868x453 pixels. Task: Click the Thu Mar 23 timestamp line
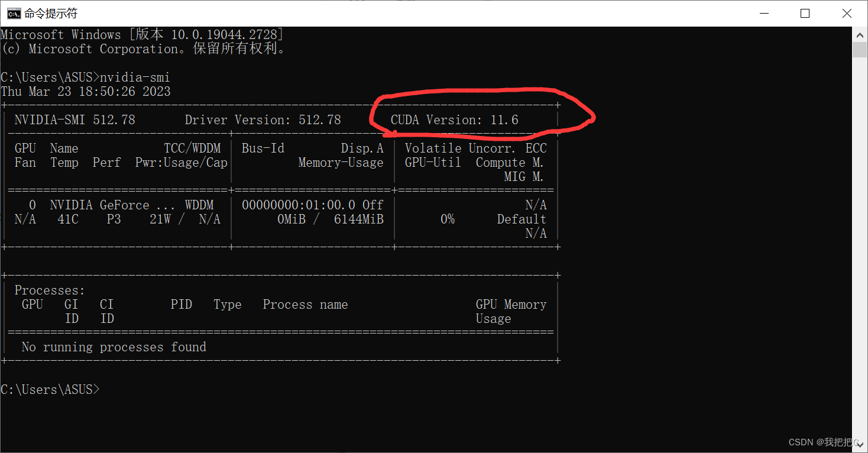tap(85, 91)
